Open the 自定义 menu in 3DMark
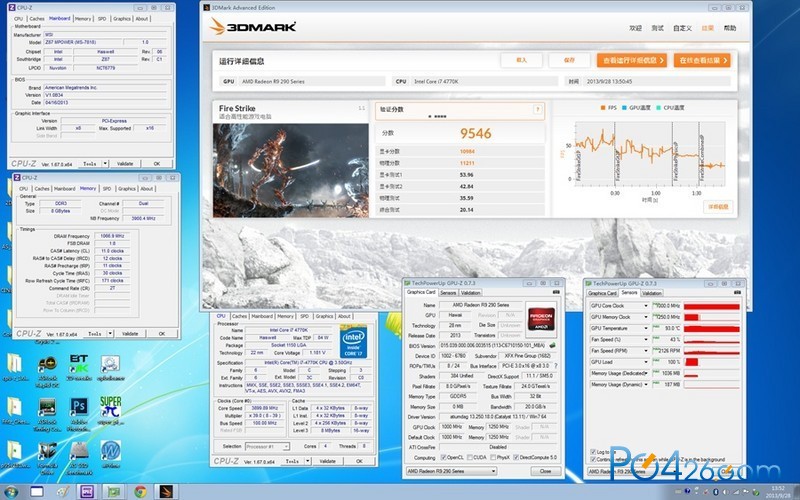Image resolution: width=800 pixels, height=500 pixels. click(682, 28)
